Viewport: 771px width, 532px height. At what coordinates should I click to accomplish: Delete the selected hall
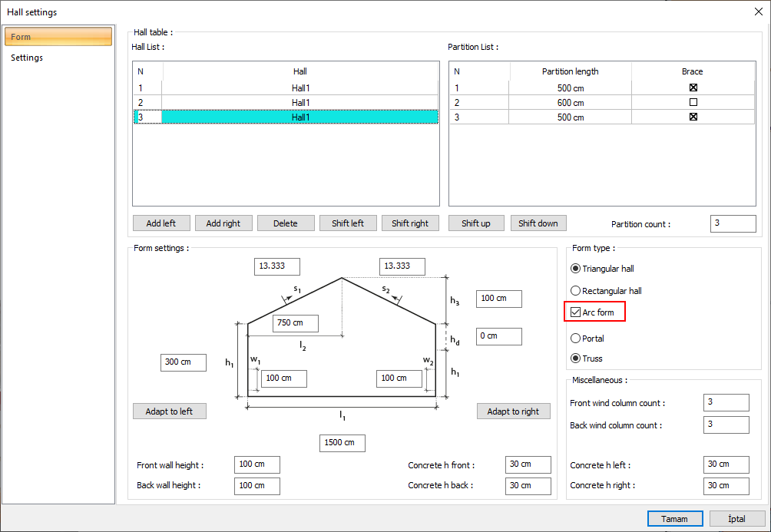click(x=285, y=223)
